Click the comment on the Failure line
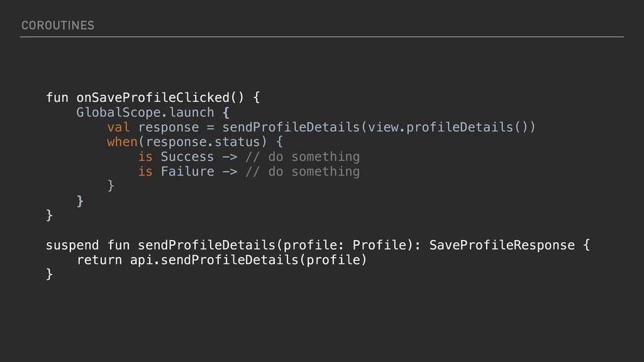 302,172
